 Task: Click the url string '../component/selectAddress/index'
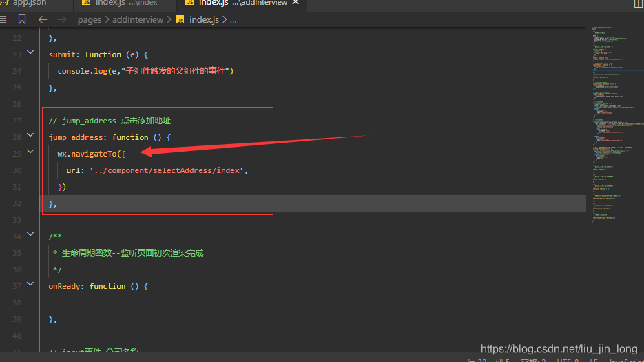point(167,170)
